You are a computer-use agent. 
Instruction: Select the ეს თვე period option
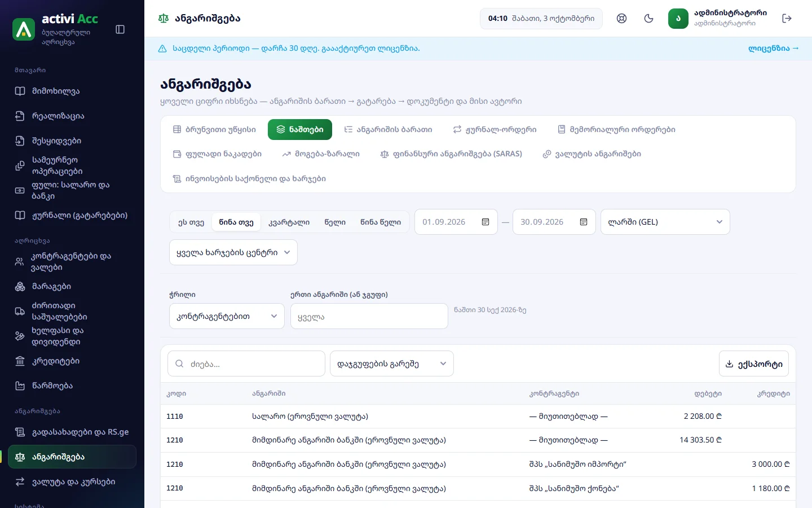(x=191, y=222)
